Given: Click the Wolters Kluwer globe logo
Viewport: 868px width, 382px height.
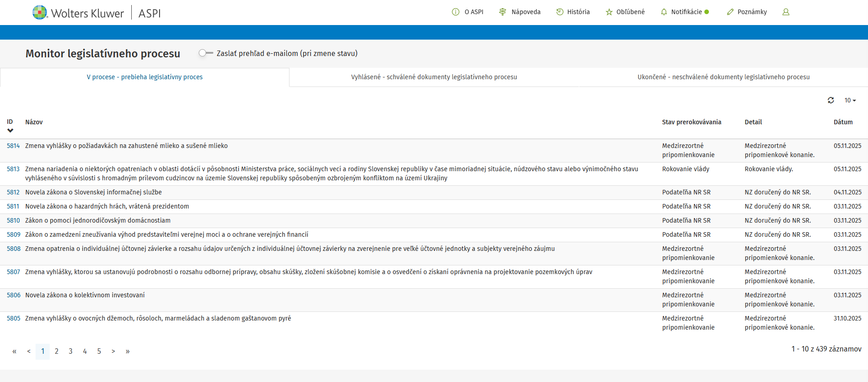Looking at the screenshot, I should (x=40, y=12).
